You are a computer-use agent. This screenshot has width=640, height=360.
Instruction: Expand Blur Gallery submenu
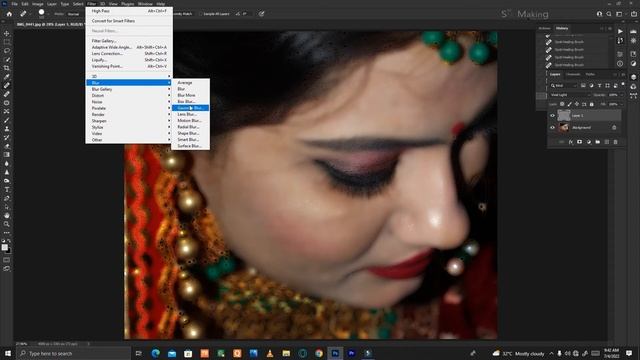point(129,89)
